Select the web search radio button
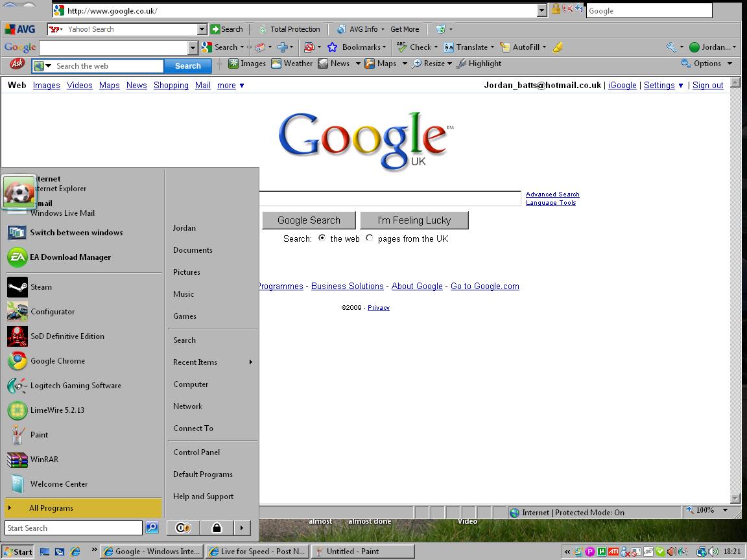Screen dimensions: 747x560 coord(322,238)
